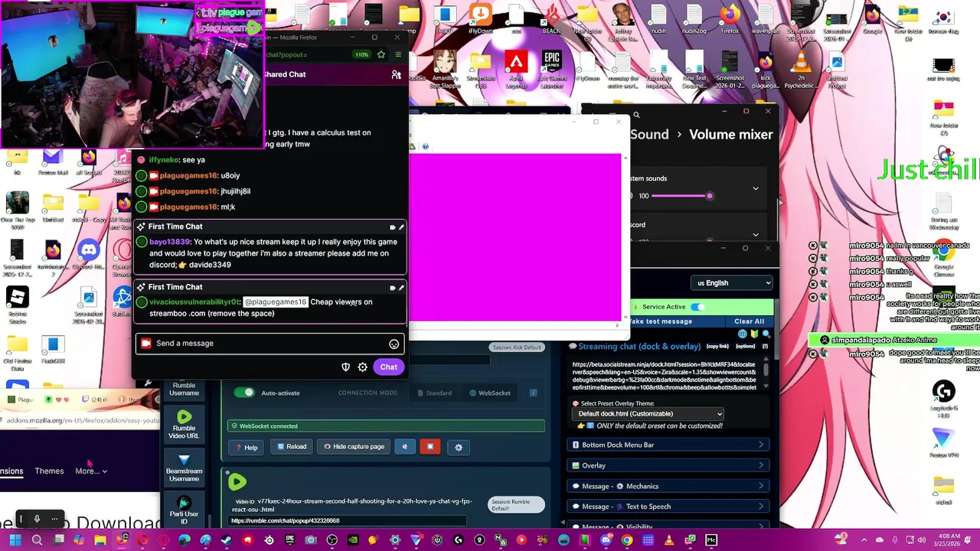Click edit pencil on vivaciousvulnerability First Time Chat
Image resolution: width=980 pixels, height=551 pixels.
point(400,288)
